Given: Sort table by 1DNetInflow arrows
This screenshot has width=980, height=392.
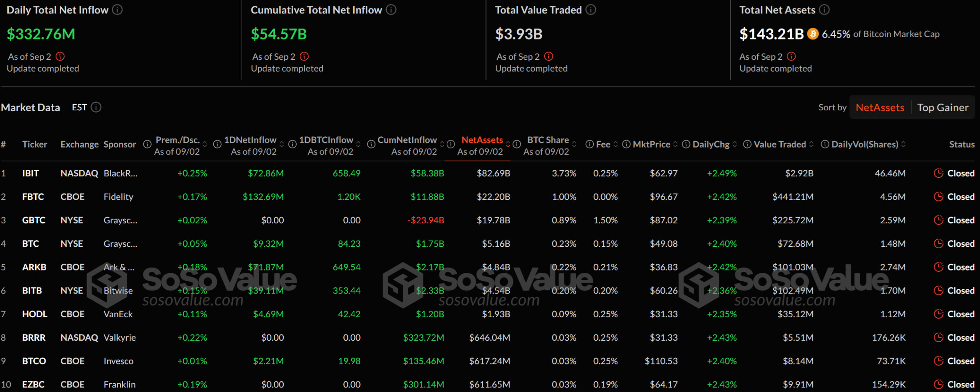Looking at the screenshot, I should [x=282, y=144].
